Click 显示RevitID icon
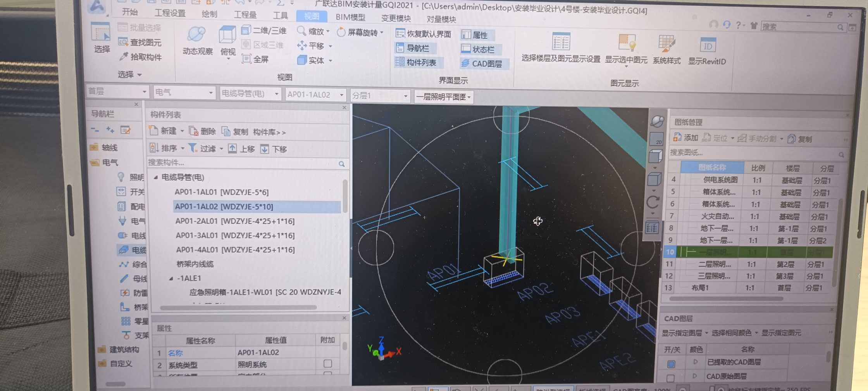 point(707,50)
